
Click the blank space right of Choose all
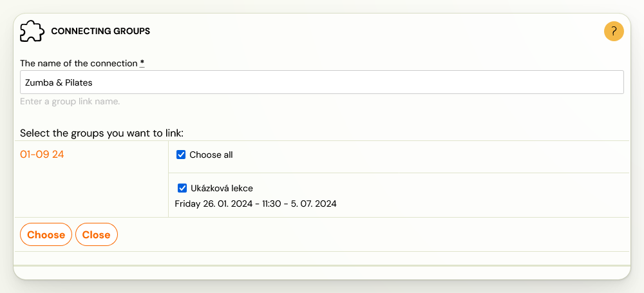point(431,156)
